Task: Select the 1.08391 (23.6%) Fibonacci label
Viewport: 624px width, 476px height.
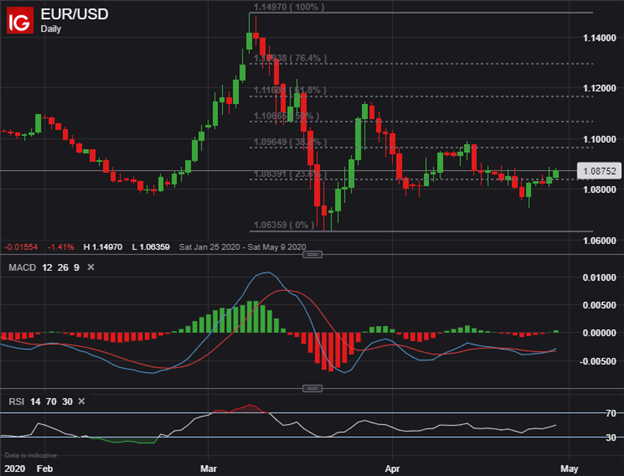Action: [x=290, y=174]
